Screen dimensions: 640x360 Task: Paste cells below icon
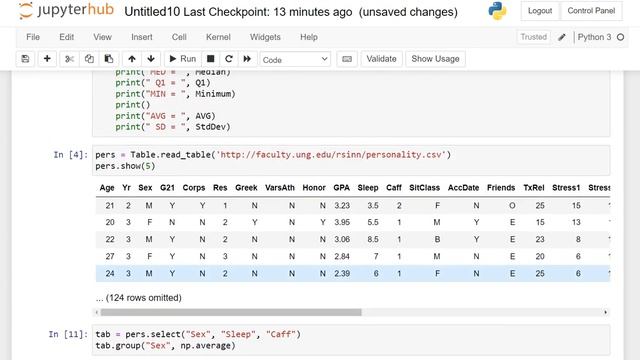pyautogui.click(x=109, y=59)
